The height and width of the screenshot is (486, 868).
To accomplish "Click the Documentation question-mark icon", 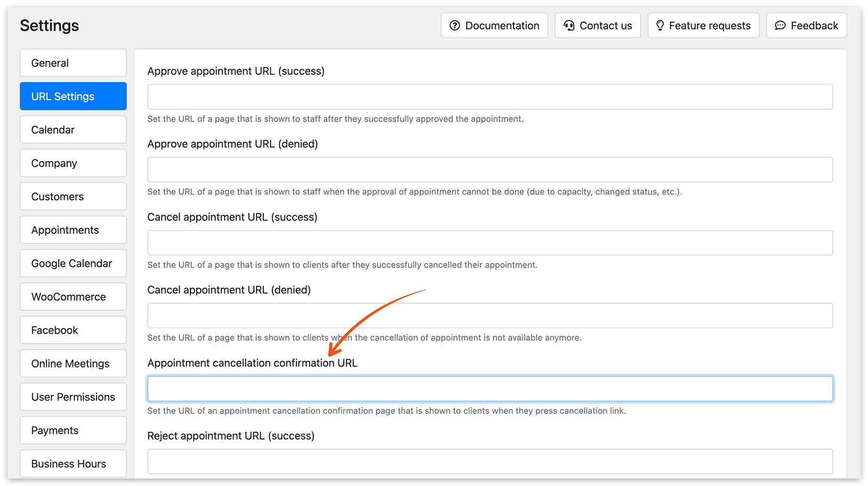I will [x=454, y=26].
